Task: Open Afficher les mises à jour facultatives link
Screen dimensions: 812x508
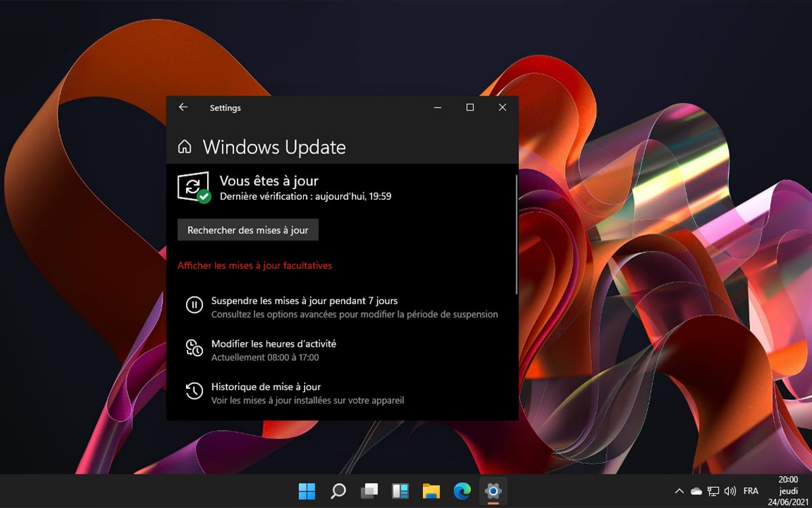Action: [254, 266]
